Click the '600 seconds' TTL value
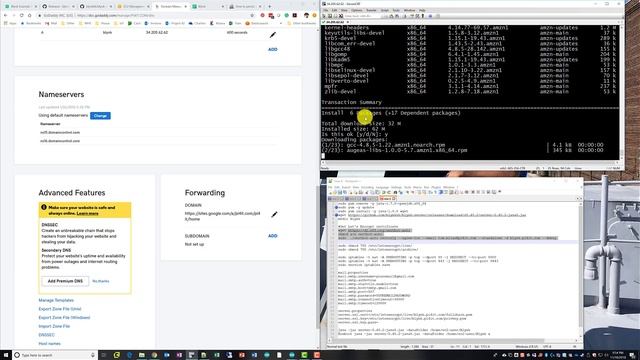Image resolution: width=640 pixels, height=360 pixels. (237, 32)
